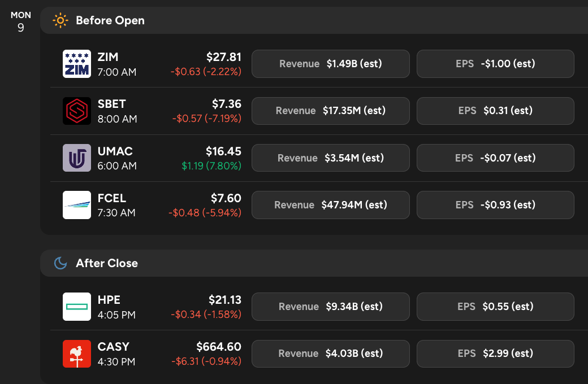Open HPE Revenue $9.34B estimate box
588x384 pixels.
point(330,307)
